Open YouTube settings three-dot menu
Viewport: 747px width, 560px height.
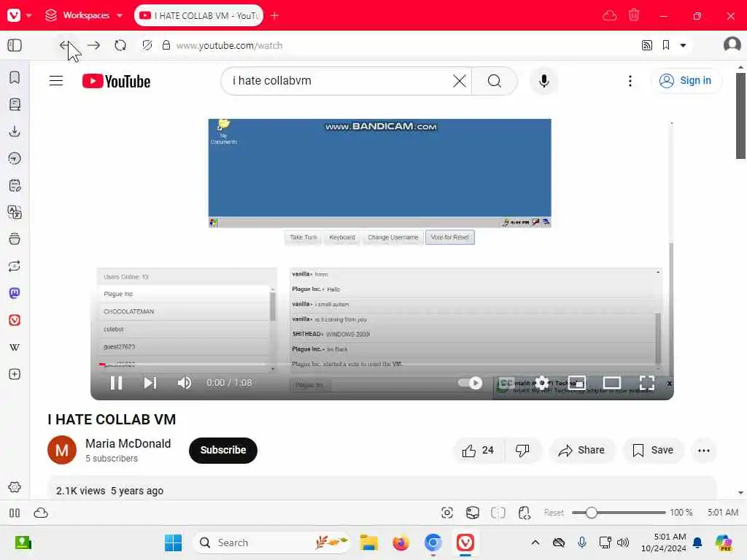630,81
